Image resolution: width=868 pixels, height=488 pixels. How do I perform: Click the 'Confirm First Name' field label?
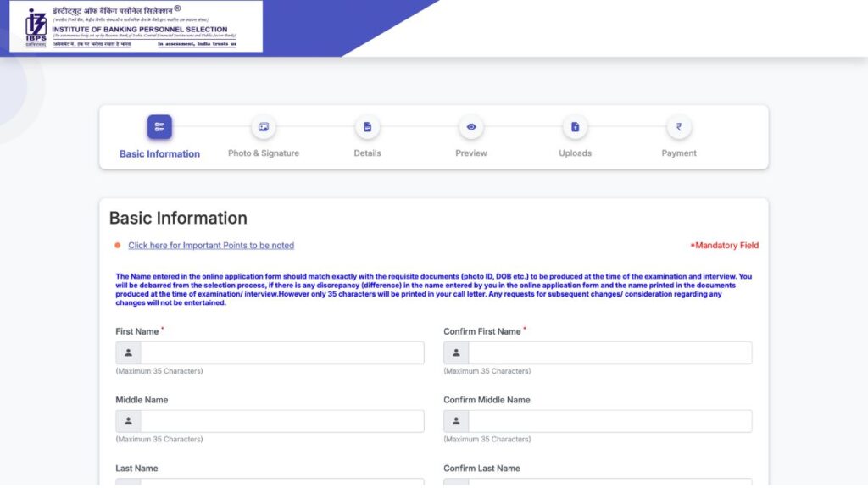pyautogui.click(x=482, y=331)
